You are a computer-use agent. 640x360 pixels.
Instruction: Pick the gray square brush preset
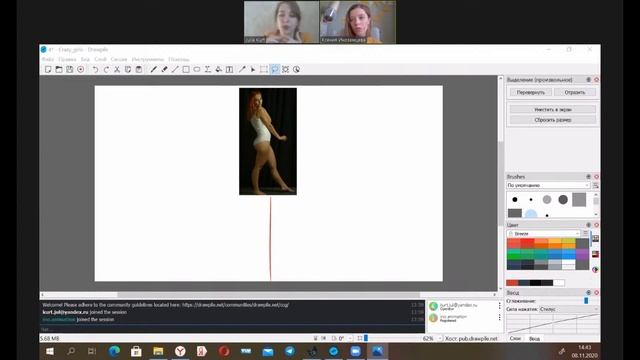point(579,200)
